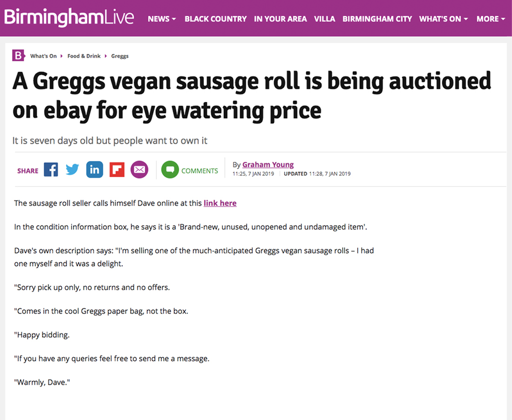
Task: Expand the News dropdown menu
Action: tap(162, 19)
